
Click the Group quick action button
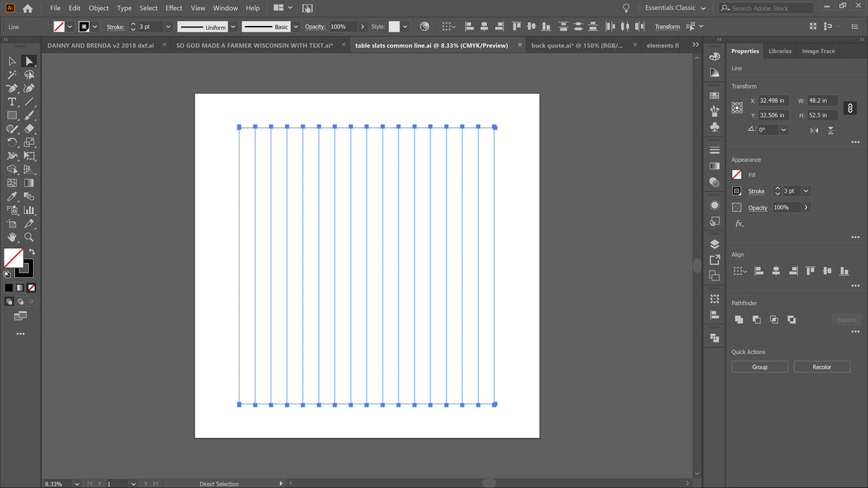click(759, 367)
